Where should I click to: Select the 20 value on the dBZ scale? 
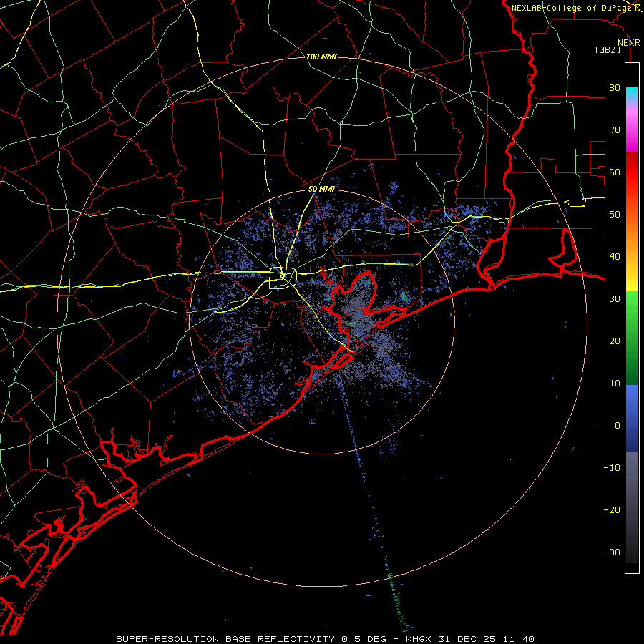[615, 341]
